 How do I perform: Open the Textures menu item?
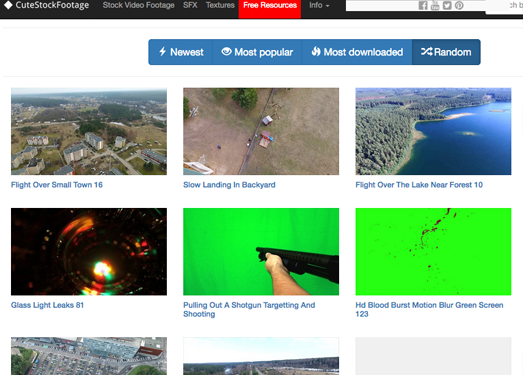pos(220,5)
